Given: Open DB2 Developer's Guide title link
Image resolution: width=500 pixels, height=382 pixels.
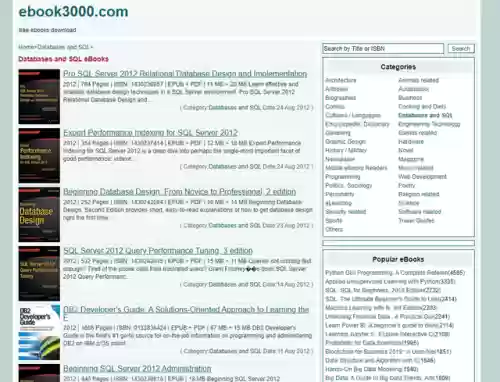Looking at the screenshot, I should (186, 310).
